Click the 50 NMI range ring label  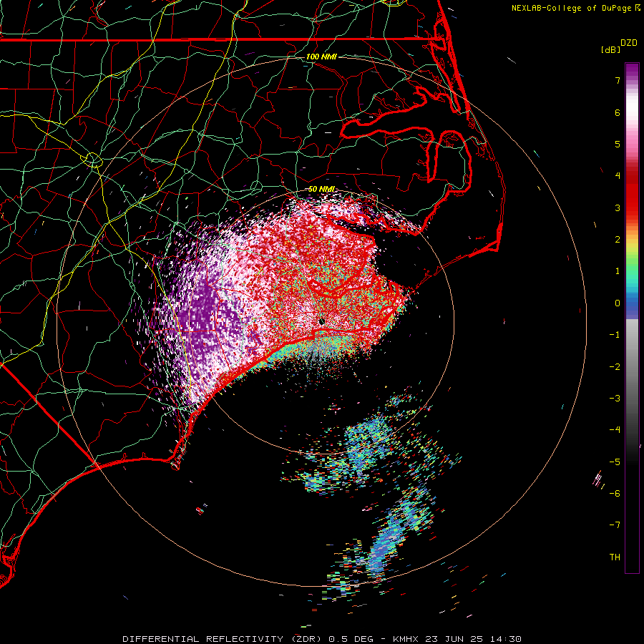click(x=321, y=190)
